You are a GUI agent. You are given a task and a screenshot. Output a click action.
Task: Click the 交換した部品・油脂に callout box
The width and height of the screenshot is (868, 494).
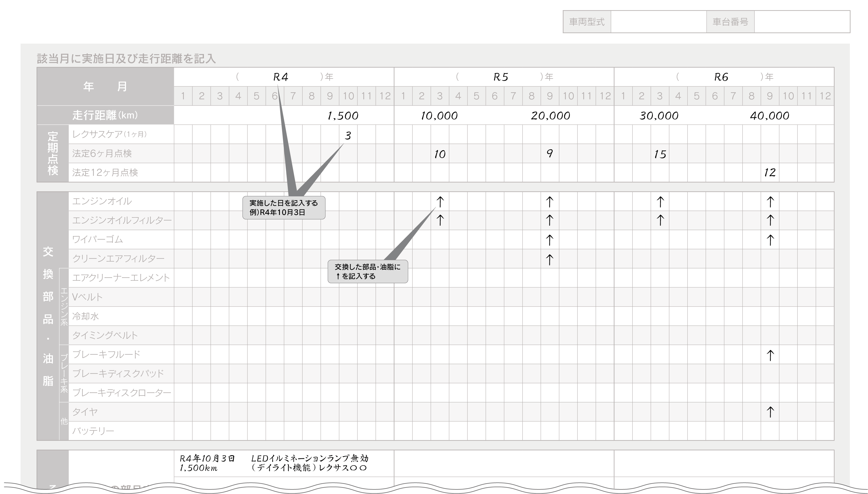click(x=367, y=271)
